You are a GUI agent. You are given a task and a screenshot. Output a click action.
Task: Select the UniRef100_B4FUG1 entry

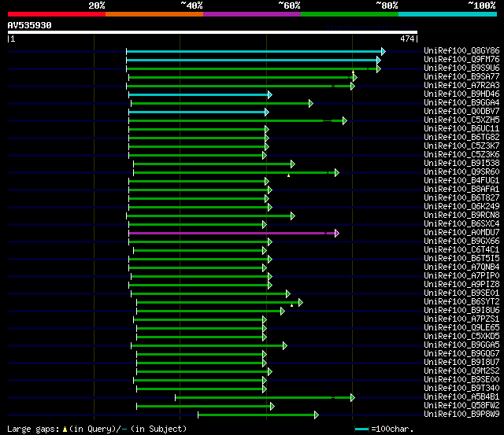pos(461,181)
